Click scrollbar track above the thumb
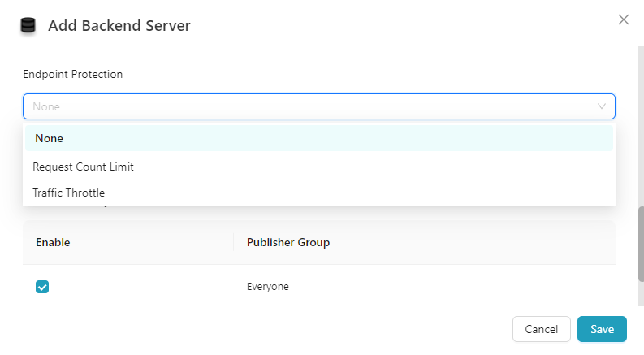The height and width of the screenshot is (355, 644). [640, 122]
